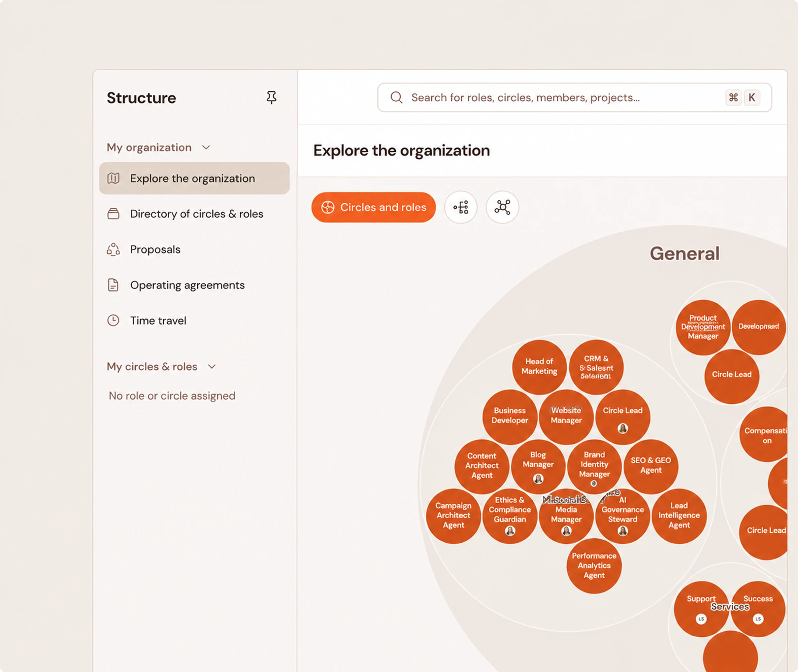This screenshot has height=672, width=798.
Task: Click the LS avatar in the Support role
Action: (x=701, y=619)
